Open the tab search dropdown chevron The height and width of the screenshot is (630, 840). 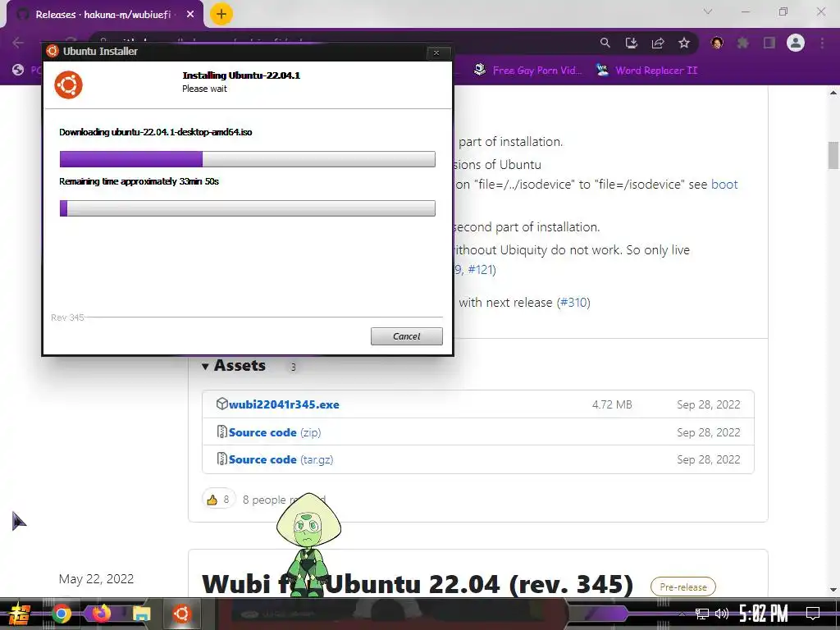click(x=708, y=11)
